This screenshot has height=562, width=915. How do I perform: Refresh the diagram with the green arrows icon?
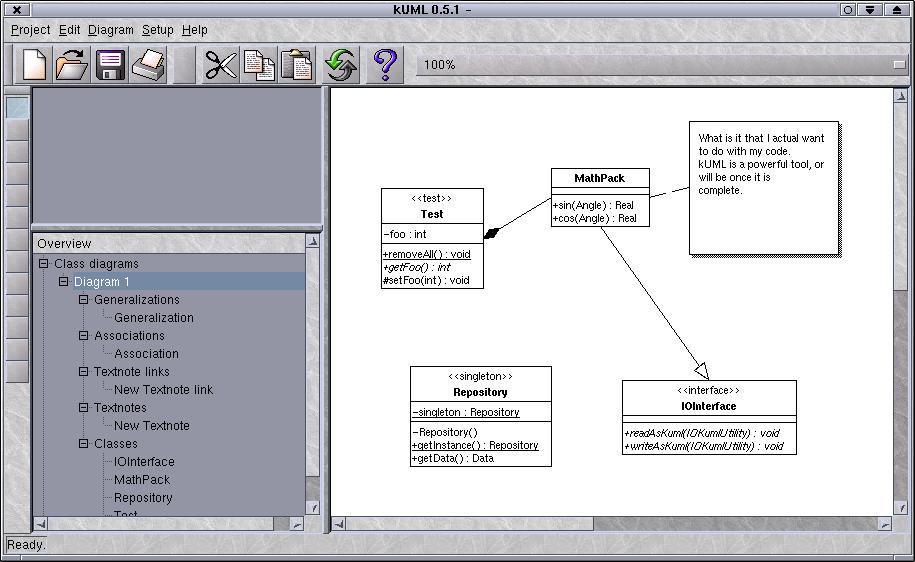click(x=341, y=65)
